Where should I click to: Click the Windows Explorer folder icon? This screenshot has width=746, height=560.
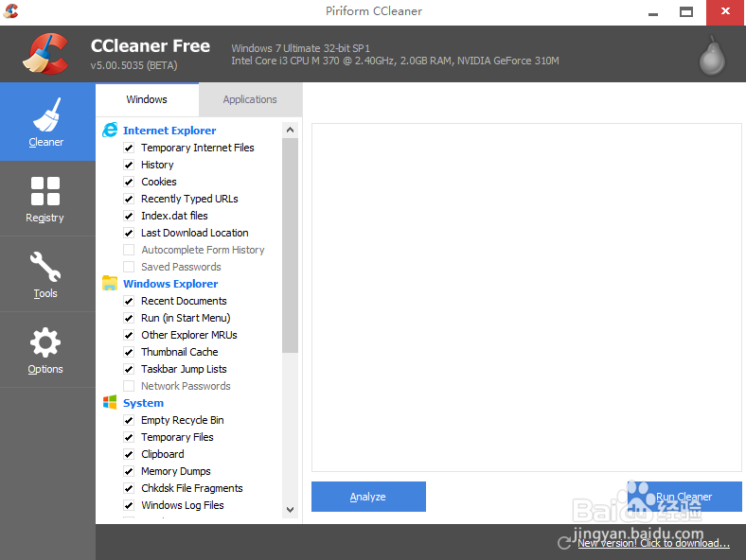110,284
